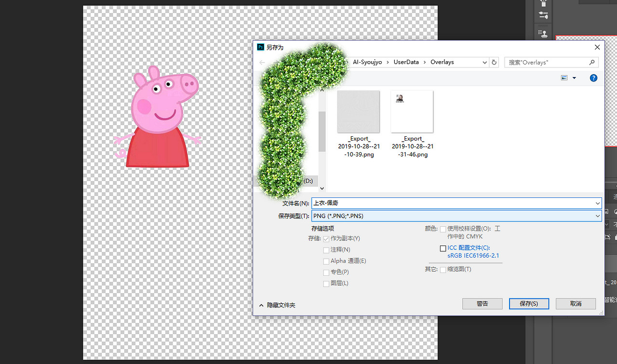Expand the file name history dropdown arrow

tap(598, 203)
